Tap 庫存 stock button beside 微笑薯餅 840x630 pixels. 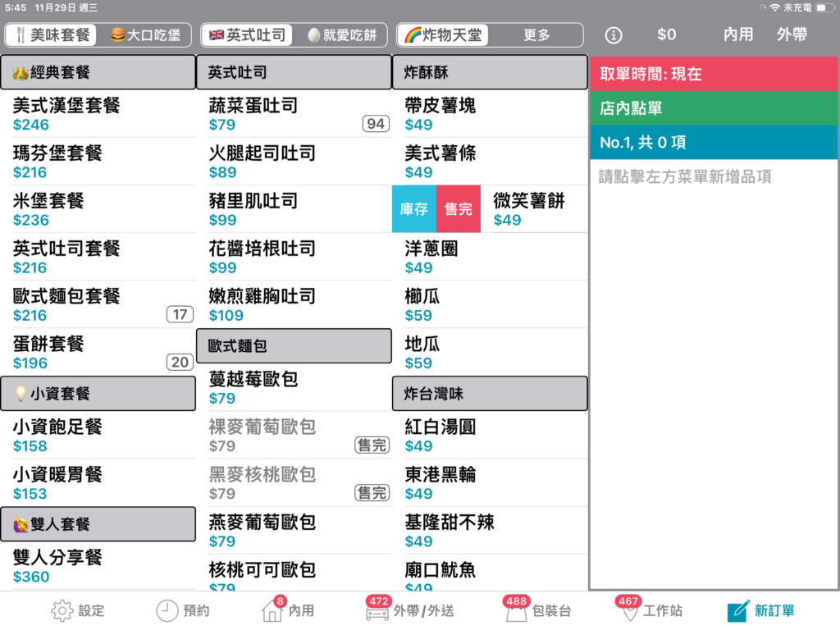point(414,209)
